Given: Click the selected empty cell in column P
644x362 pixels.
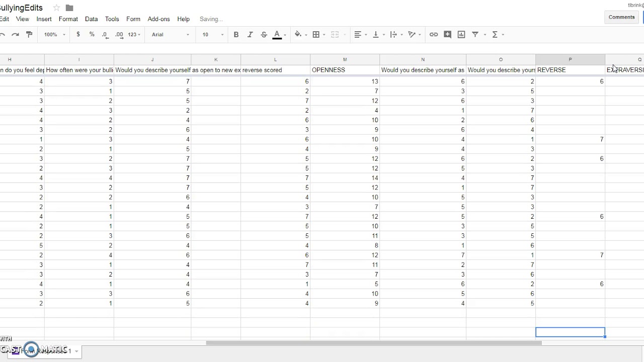Looking at the screenshot, I should pos(570,332).
